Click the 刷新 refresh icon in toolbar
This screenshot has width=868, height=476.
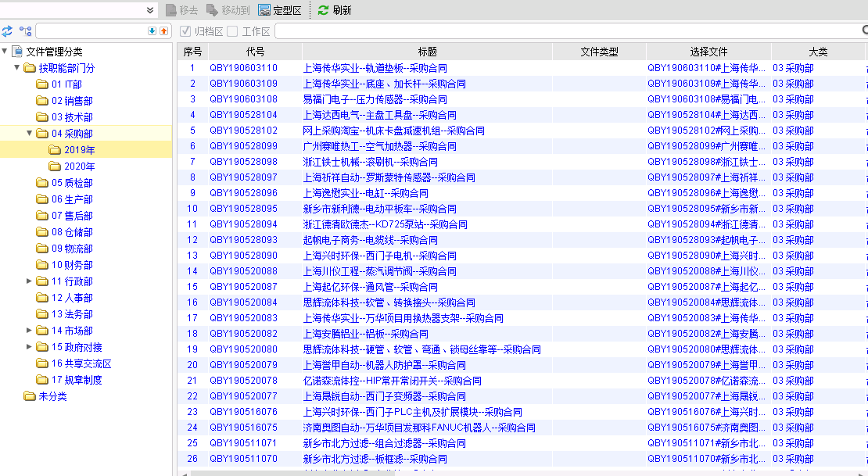pyautogui.click(x=323, y=10)
